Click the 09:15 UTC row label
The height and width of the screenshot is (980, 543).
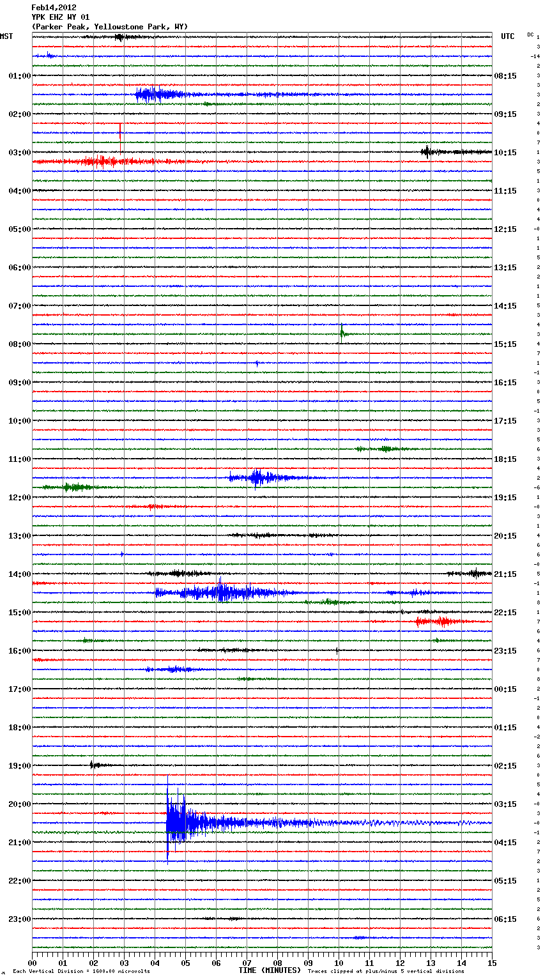[x=505, y=114]
